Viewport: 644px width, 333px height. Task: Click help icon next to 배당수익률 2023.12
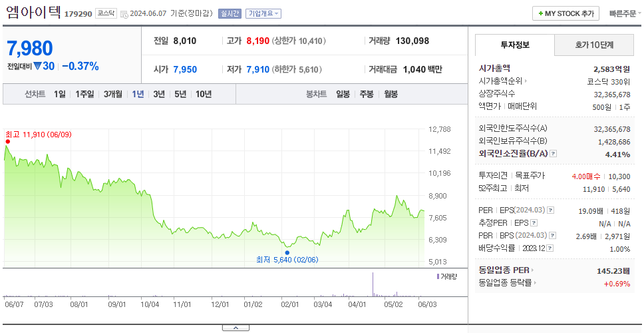pos(550,248)
